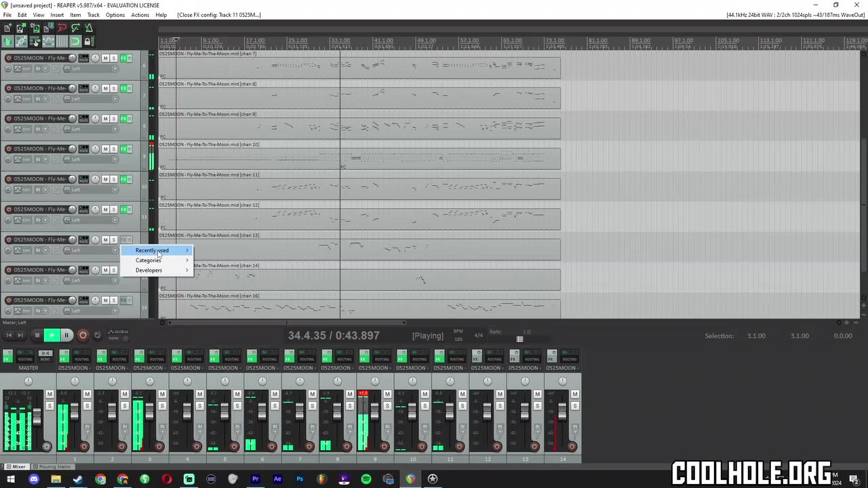Open Left meter dropdown on track 7
868x488 pixels.
click(115, 99)
